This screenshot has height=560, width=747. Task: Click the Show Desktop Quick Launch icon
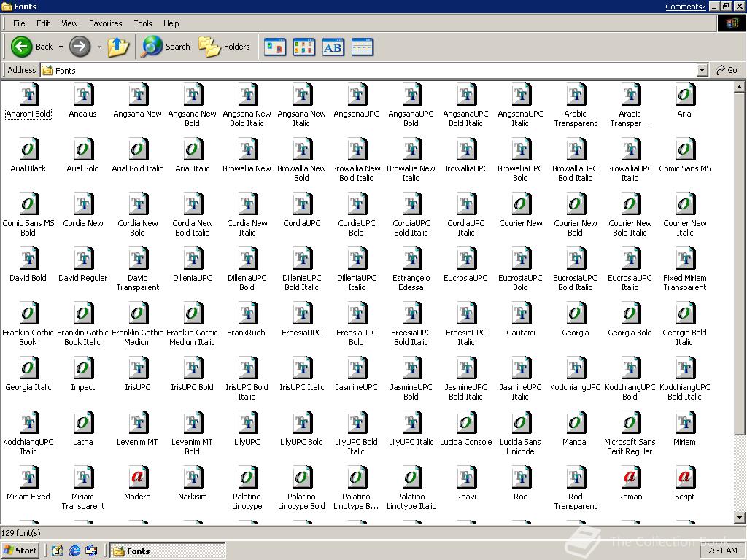pyautogui.click(x=58, y=551)
